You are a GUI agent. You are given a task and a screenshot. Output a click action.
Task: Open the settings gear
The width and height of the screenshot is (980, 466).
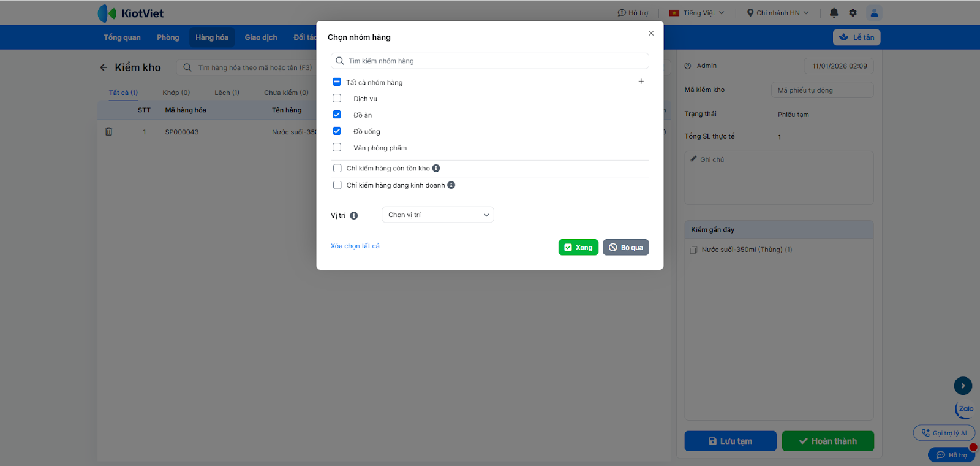853,13
